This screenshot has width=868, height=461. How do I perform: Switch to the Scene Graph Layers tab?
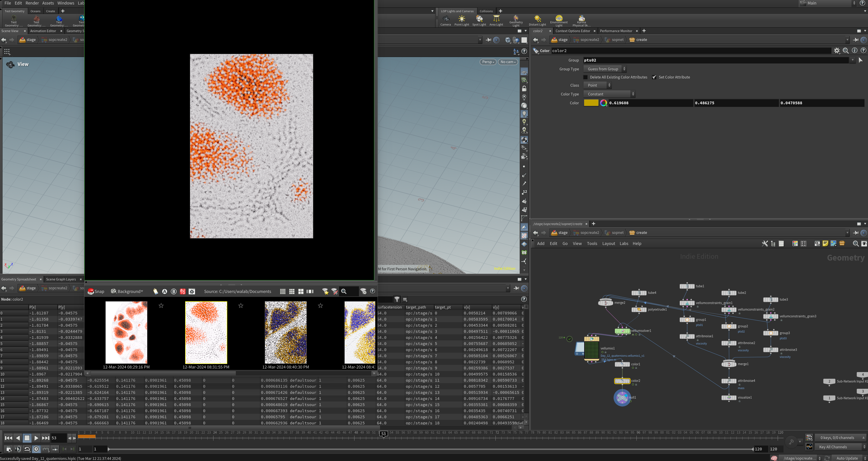[x=61, y=279]
